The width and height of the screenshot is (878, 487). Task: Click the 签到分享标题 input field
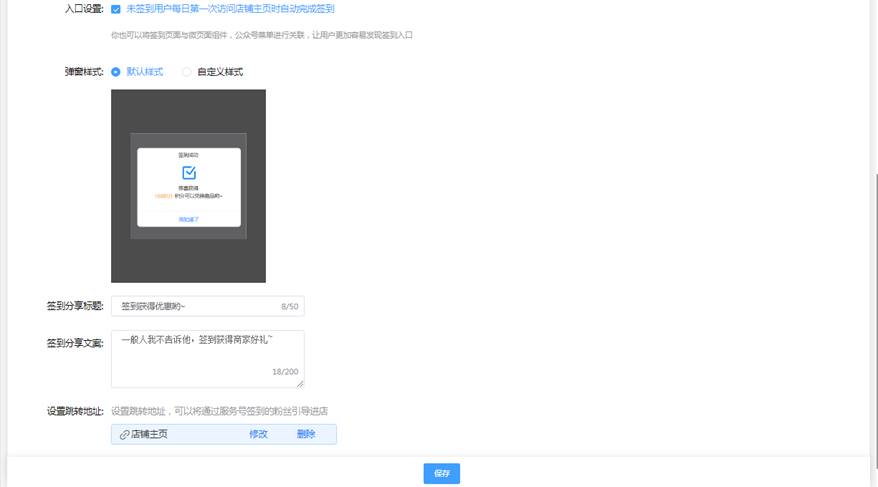(x=208, y=306)
